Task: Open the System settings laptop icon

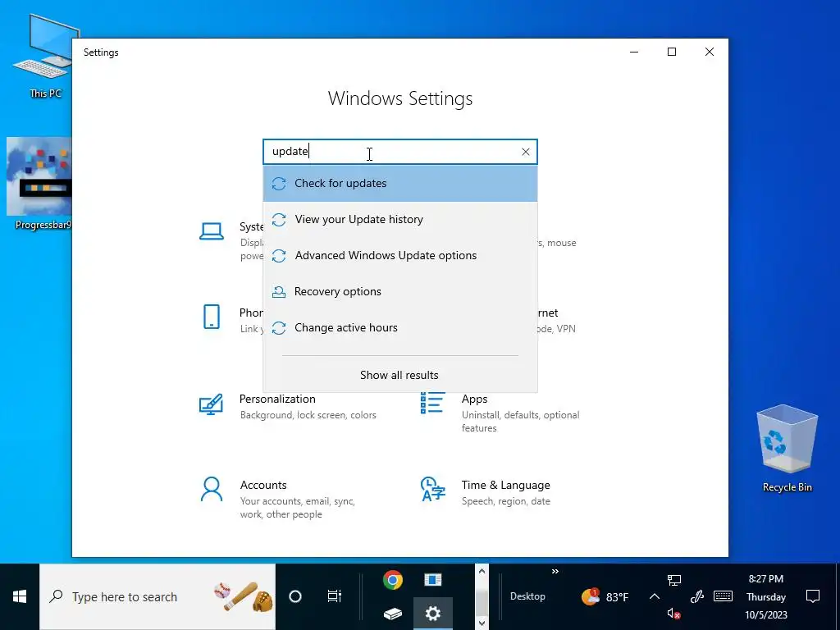Action: [x=212, y=231]
